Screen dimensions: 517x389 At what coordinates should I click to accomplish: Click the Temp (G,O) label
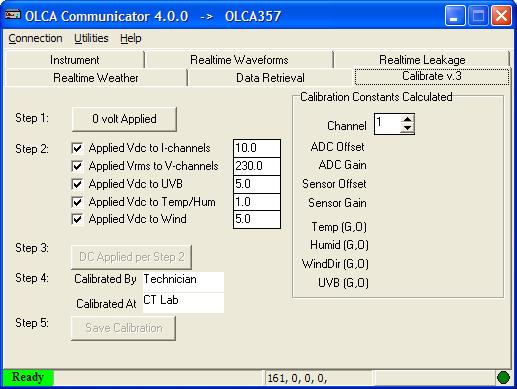click(x=339, y=227)
